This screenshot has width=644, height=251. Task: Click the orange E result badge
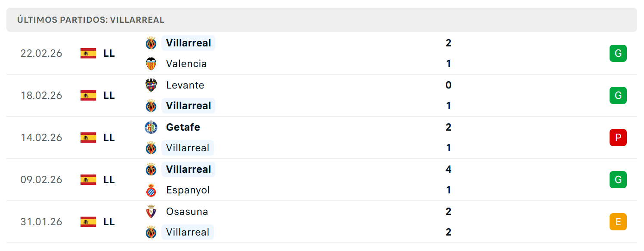[618, 222]
